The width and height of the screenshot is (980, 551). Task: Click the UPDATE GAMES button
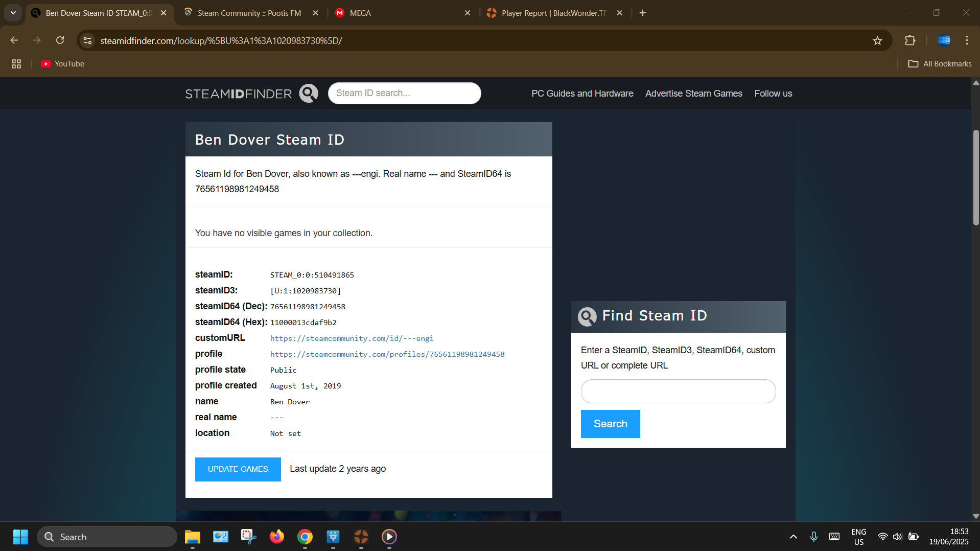pyautogui.click(x=238, y=469)
